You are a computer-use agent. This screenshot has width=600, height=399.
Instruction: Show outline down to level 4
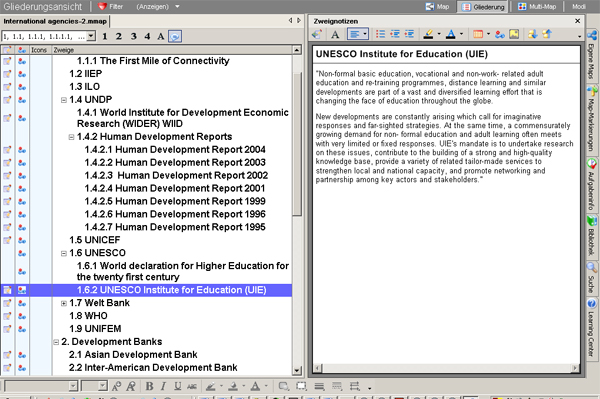coord(147,36)
